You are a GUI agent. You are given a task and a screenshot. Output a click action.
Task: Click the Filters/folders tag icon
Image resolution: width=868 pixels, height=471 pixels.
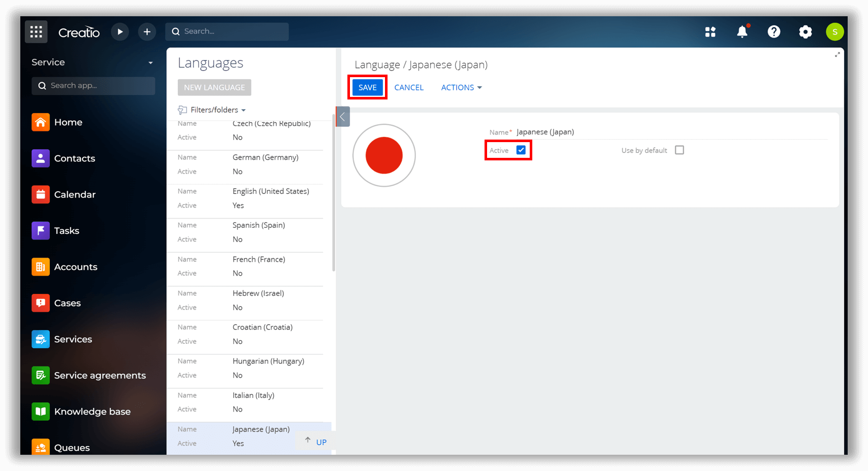pyautogui.click(x=182, y=110)
